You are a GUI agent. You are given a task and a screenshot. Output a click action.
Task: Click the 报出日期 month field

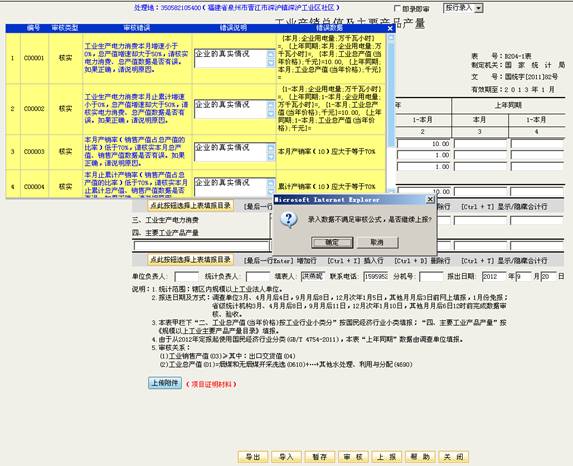(524, 277)
